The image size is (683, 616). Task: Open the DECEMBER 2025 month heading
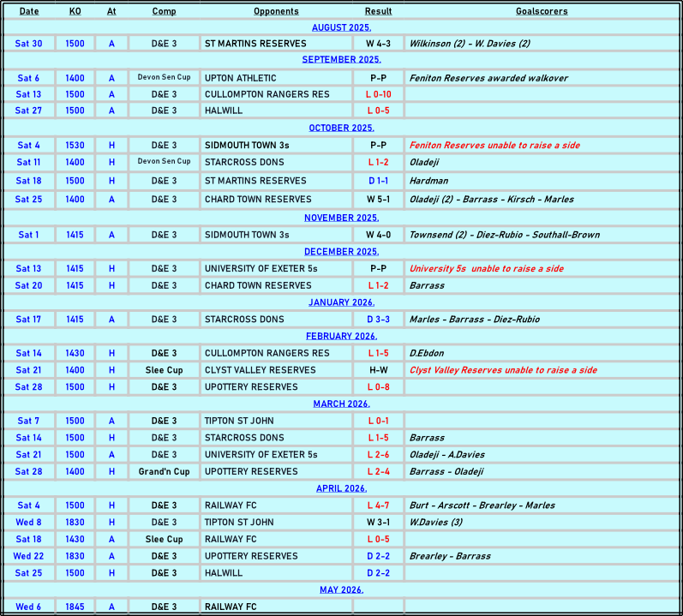[341, 251]
